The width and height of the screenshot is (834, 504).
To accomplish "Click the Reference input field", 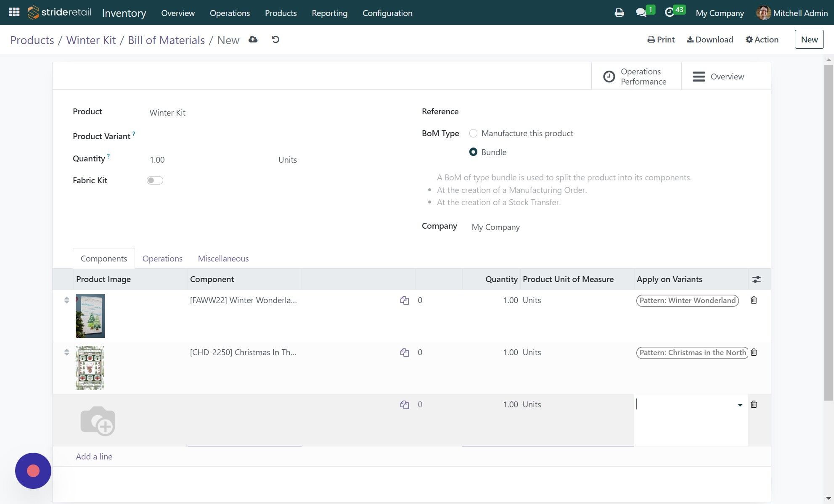I will [x=609, y=111].
